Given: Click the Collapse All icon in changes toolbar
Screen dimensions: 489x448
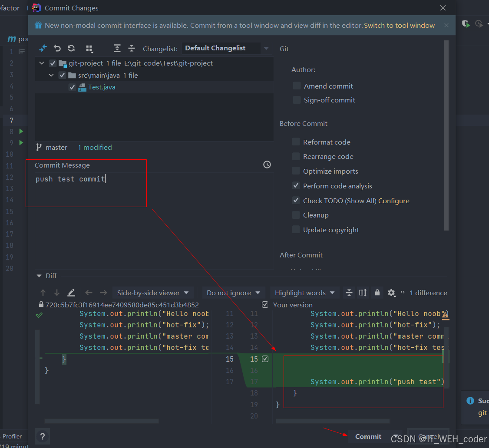Looking at the screenshot, I should pyautogui.click(x=131, y=48).
